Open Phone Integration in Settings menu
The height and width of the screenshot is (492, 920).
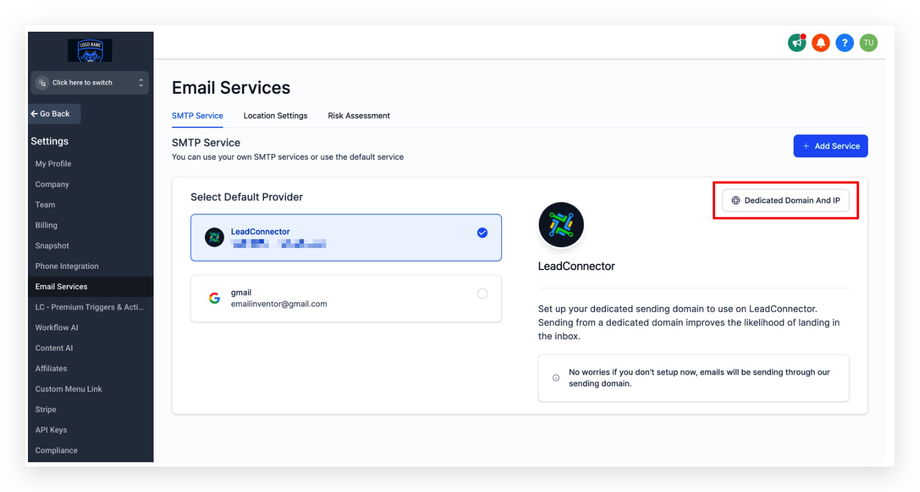coord(67,266)
